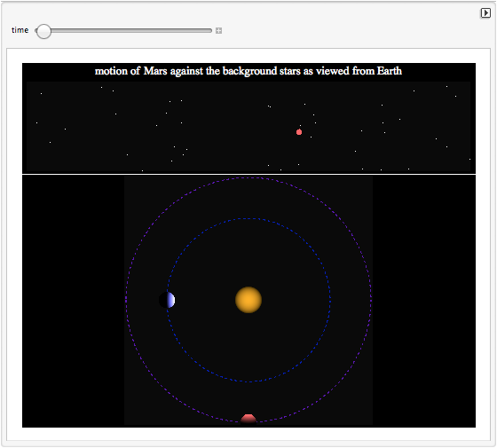Click the black area right of orbit diagram
The width and height of the screenshot is (497, 448).
(x=424, y=301)
